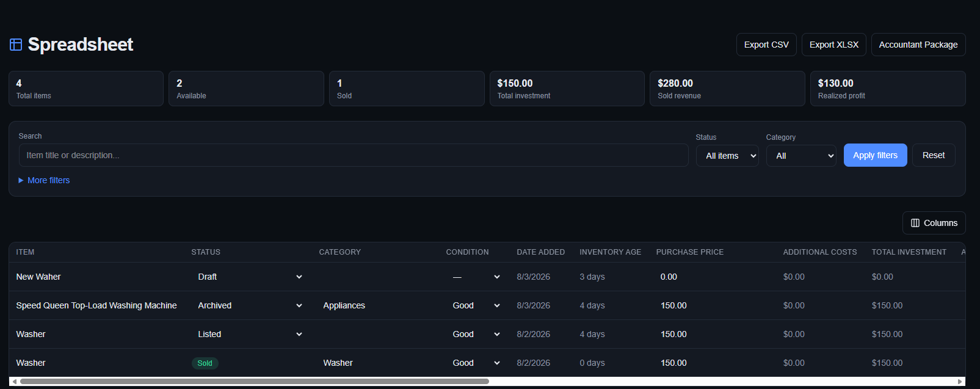Click the CATEGORY column header
This screenshot has width=980, height=389.
pyautogui.click(x=339, y=252)
